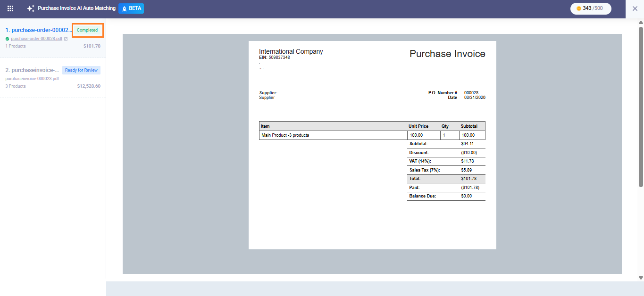Viewport: 644px width, 296px height.
Task: Click the Completed status badge
Action: point(87,30)
